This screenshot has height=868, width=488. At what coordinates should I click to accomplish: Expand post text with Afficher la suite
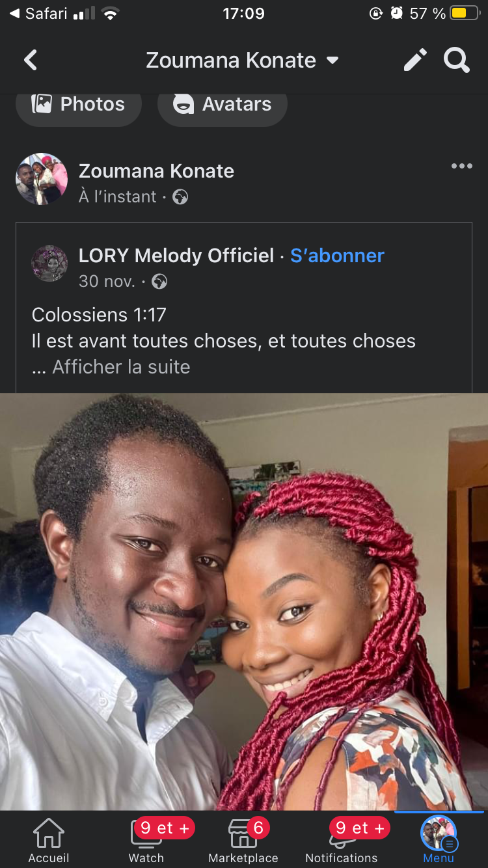121,367
